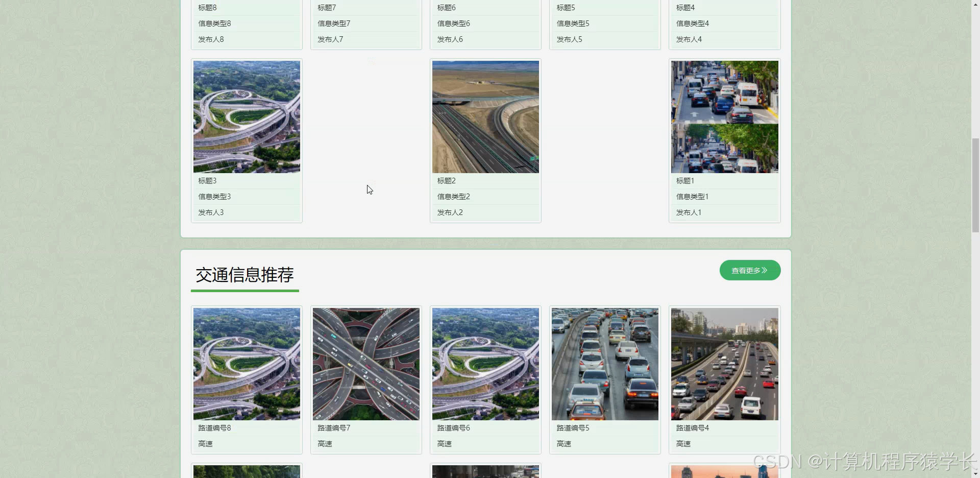
Task: Click 信息类型3 label
Action: click(214, 197)
